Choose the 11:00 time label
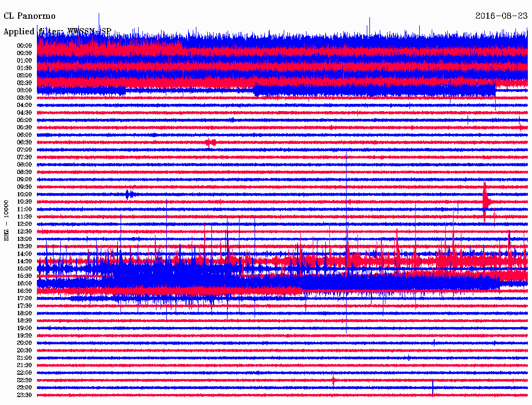The width and height of the screenshot is (532, 405). coord(24,209)
